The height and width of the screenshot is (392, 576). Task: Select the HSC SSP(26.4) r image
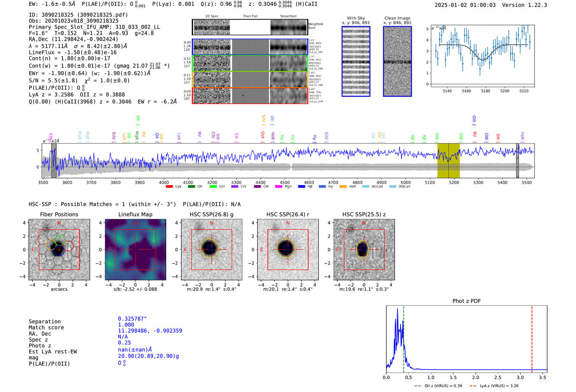[288, 249]
